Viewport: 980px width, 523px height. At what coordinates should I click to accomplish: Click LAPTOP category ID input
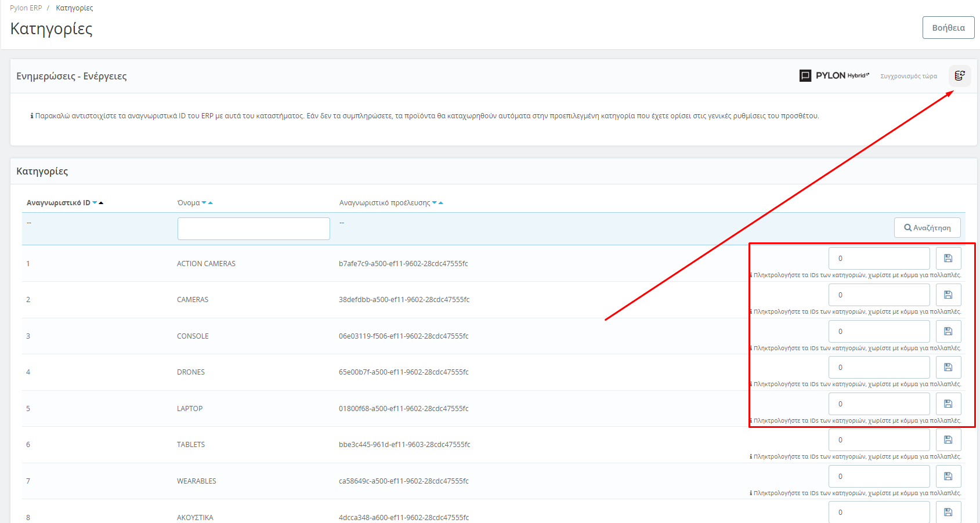click(879, 404)
